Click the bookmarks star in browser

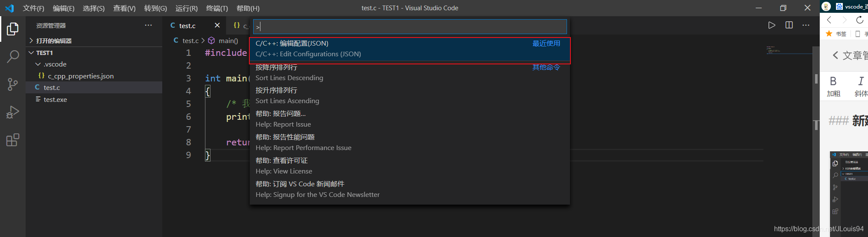click(829, 33)
